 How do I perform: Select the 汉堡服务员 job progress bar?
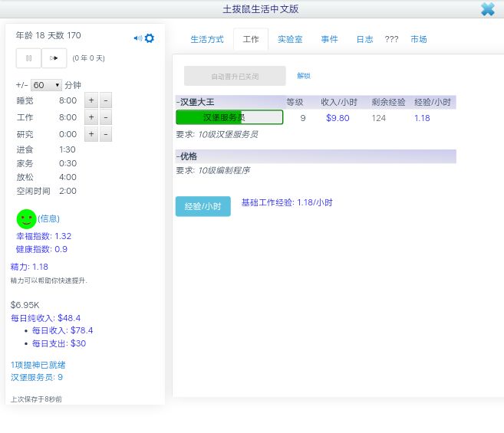[x=229, y=117]
